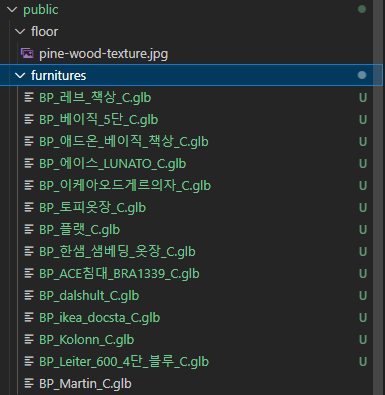The height and width of the screenshot is (395, 385).
Task: Open BP_dalshult_C.glb
Action: pos(89,296)
